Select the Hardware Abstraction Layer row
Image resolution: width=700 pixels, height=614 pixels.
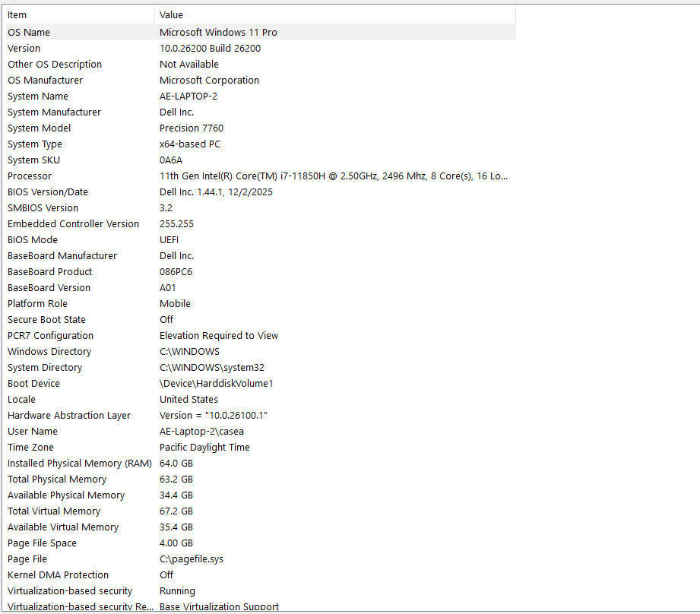point(259,416)
